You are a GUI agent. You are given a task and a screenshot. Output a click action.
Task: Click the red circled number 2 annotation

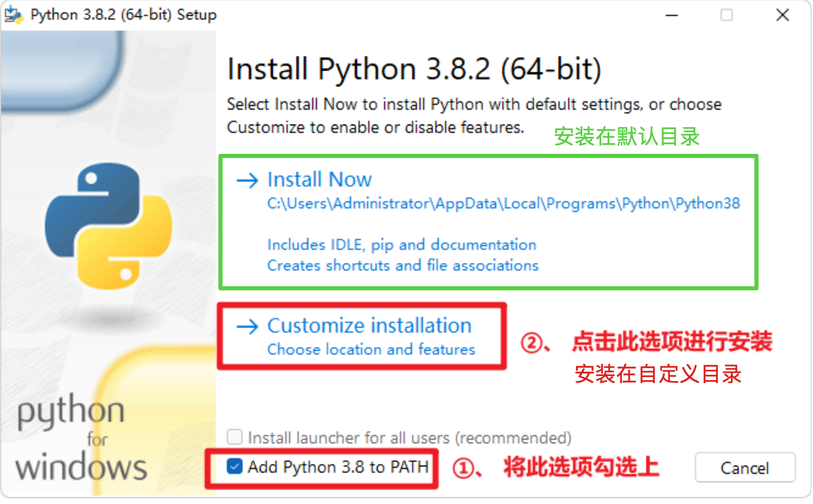coord(531,343)
